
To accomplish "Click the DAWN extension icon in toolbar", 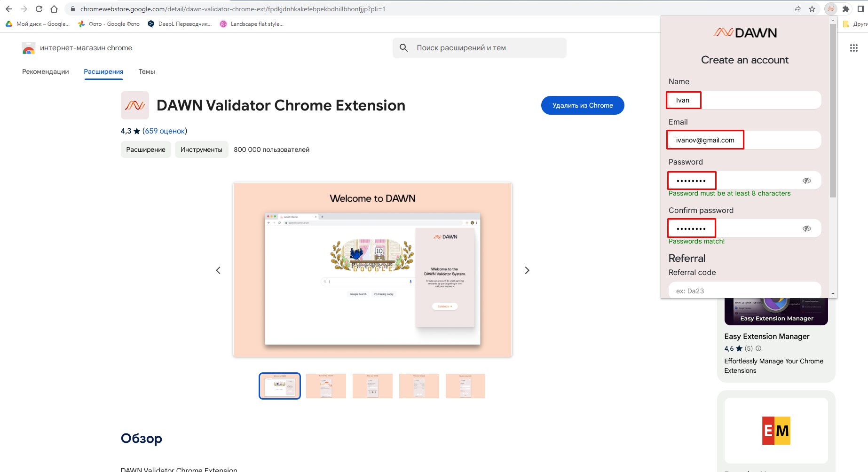I will [x=831, y=9].
